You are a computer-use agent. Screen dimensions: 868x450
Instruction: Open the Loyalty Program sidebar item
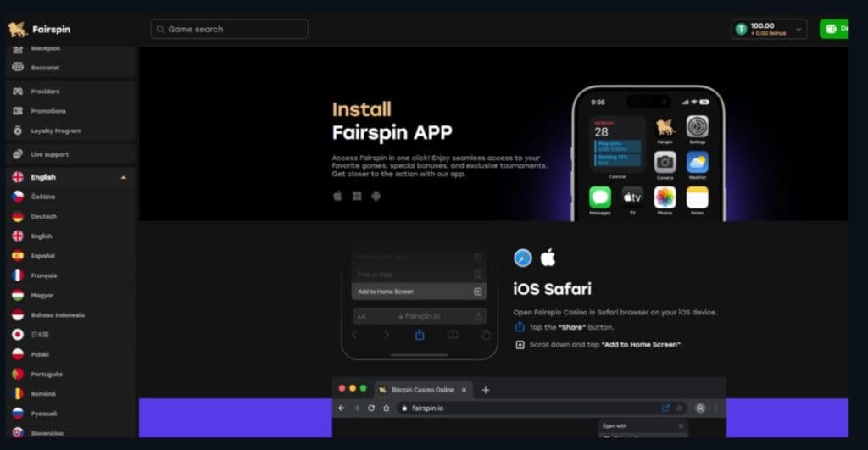(x=71, y=131)
